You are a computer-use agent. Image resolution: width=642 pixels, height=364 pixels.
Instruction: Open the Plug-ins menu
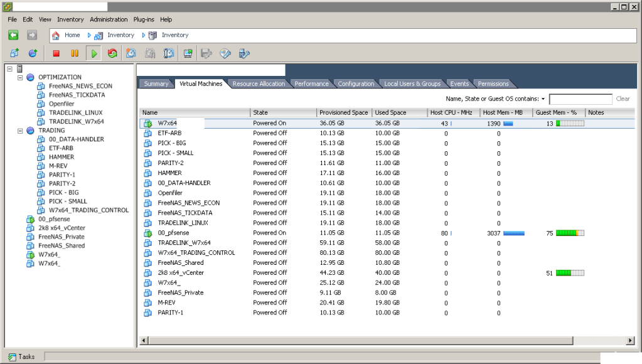[x=144, y=19]
